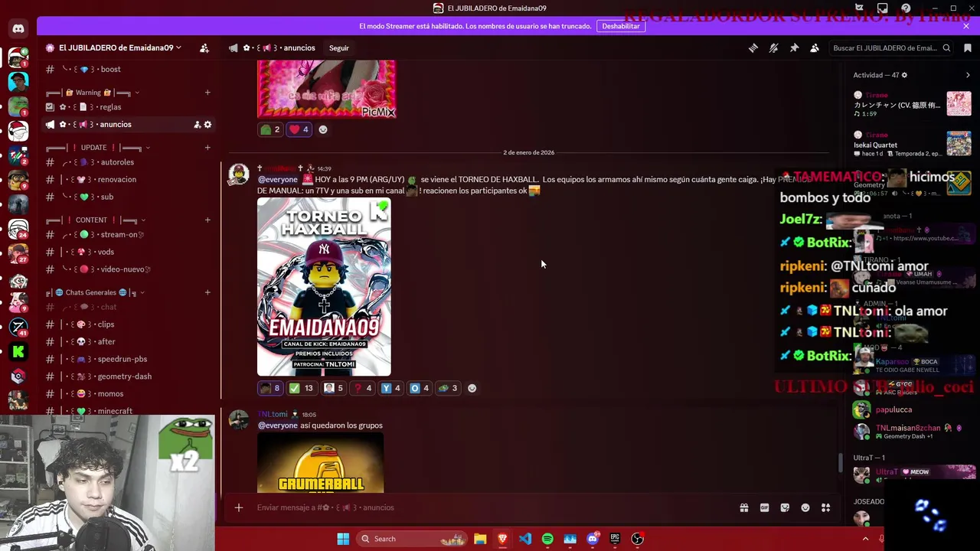The height and width of the screenshot is (551, 980).
Task: Collapse the Chats Generales category
Action: click(x=96, y=292)
